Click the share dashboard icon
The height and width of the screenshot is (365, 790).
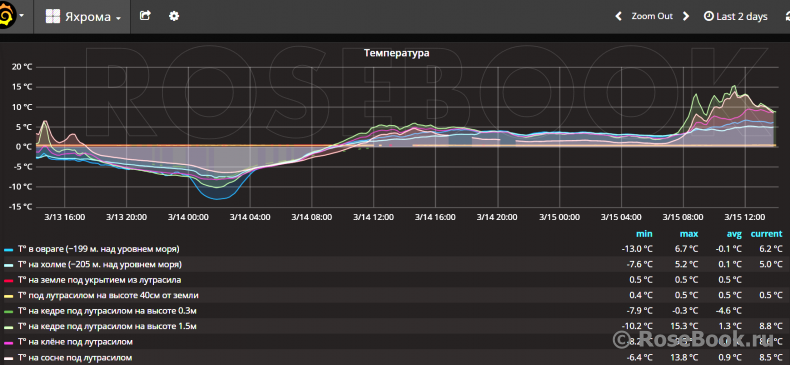point(145,16)
